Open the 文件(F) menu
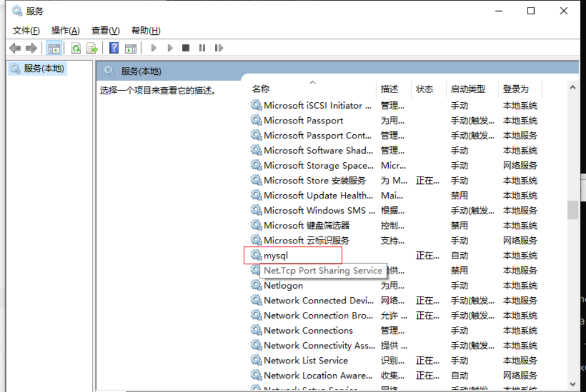Screen dimensions: 586x392 (x=26, y=31)
